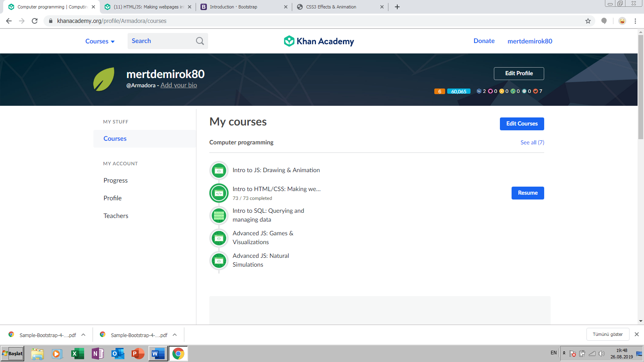644x362 pixels.
Task: Open Advanced JS Natural Simulations icon
Action: pyautogui.click(x=219, y=261)
